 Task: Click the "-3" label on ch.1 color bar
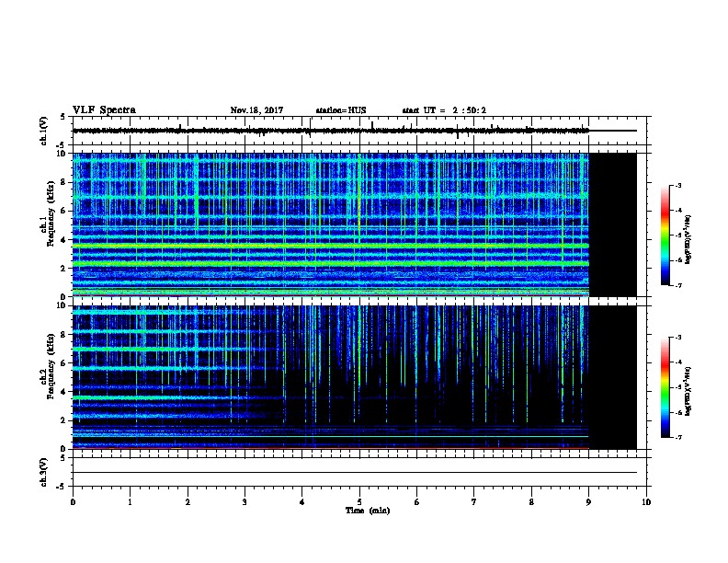coord(678,185)
